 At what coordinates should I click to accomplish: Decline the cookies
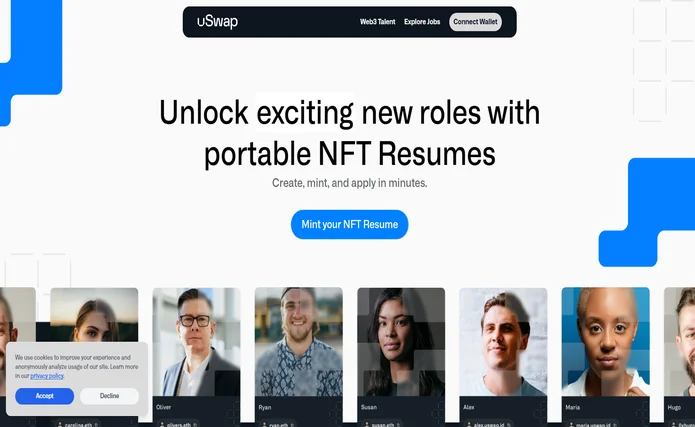pyautogui.click(x=109, y=396)
